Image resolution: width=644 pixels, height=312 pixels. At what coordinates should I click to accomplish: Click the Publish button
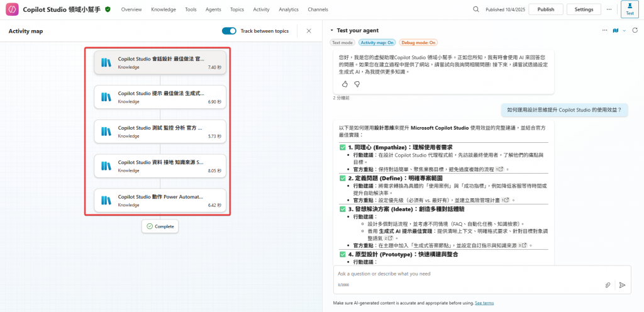coord(546,9)
